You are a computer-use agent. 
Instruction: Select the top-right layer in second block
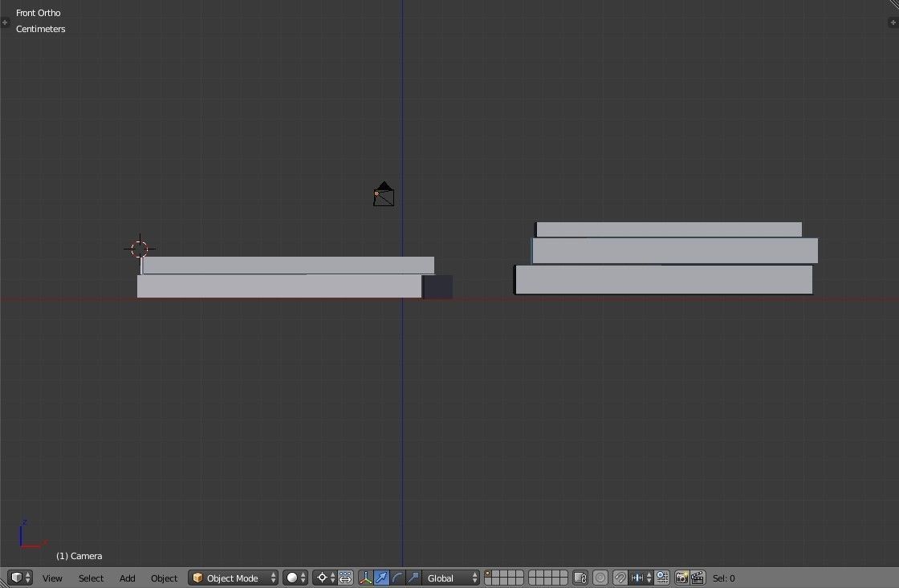(x=563, y=574)
